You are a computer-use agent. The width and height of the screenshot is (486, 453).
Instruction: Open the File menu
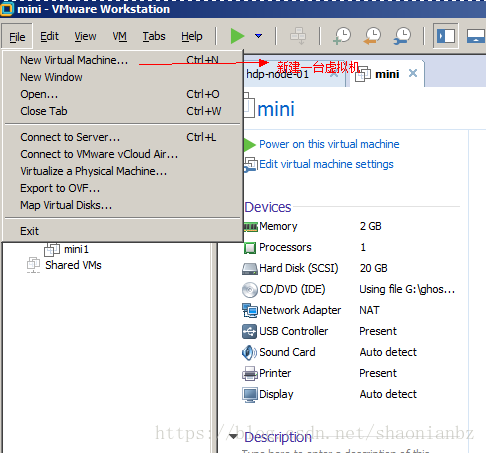17,36
